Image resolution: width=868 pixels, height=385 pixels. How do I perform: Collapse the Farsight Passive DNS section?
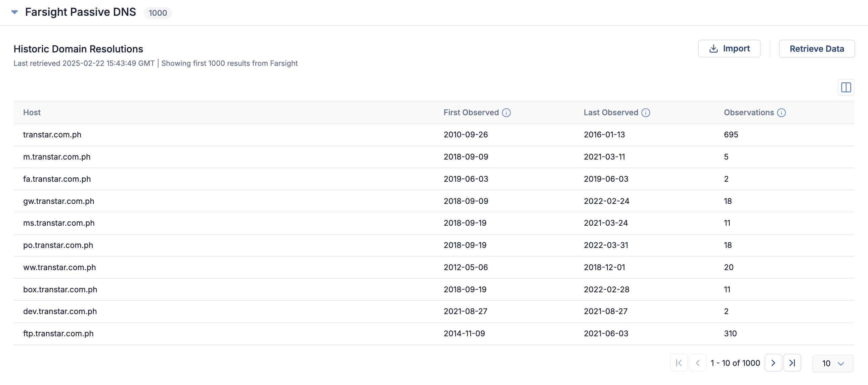pos(14,12)
